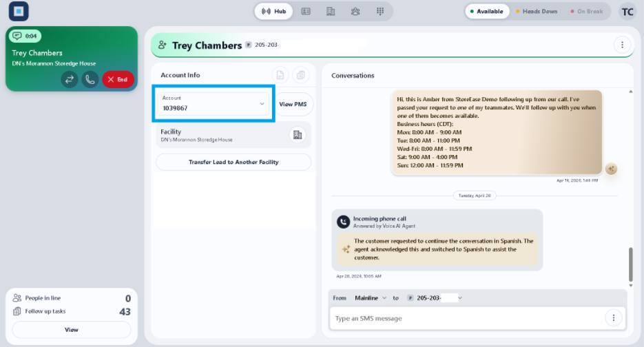Set status to Available
The image size is (644, 347).
487,12
